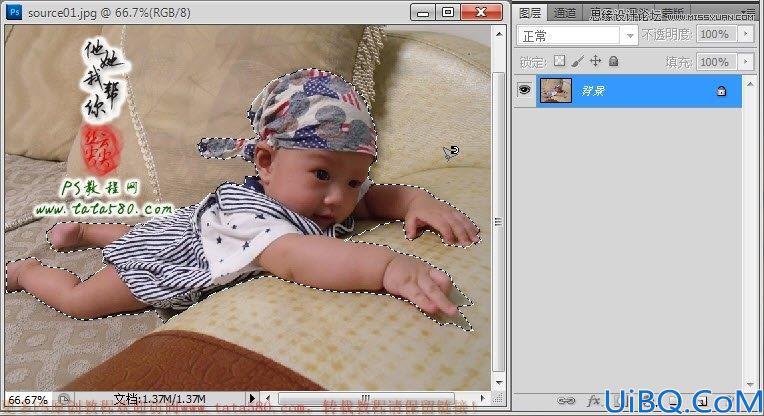Click document vertical scrollbar down arrow
764x416 pixels.
pyautogui.click(x=498, y=382)
